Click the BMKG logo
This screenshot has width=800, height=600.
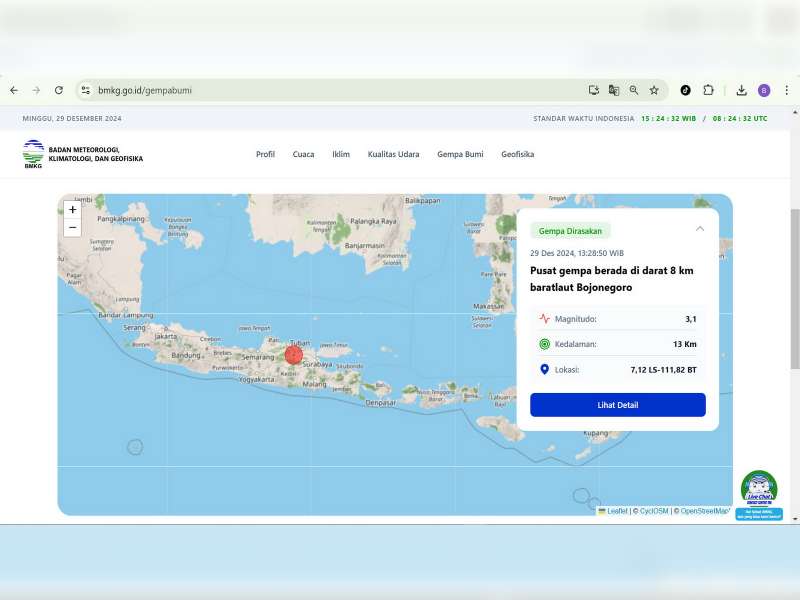point(31,154)
